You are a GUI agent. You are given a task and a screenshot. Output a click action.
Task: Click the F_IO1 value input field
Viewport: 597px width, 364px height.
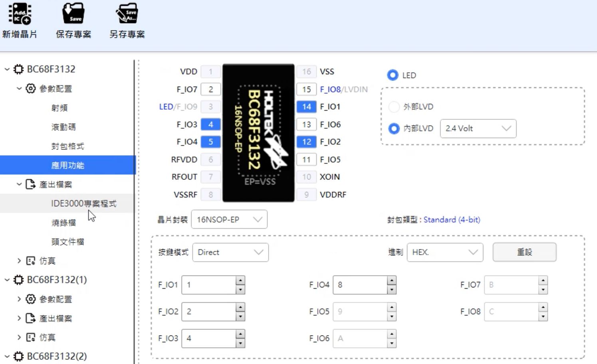click(x=209, y=285)
